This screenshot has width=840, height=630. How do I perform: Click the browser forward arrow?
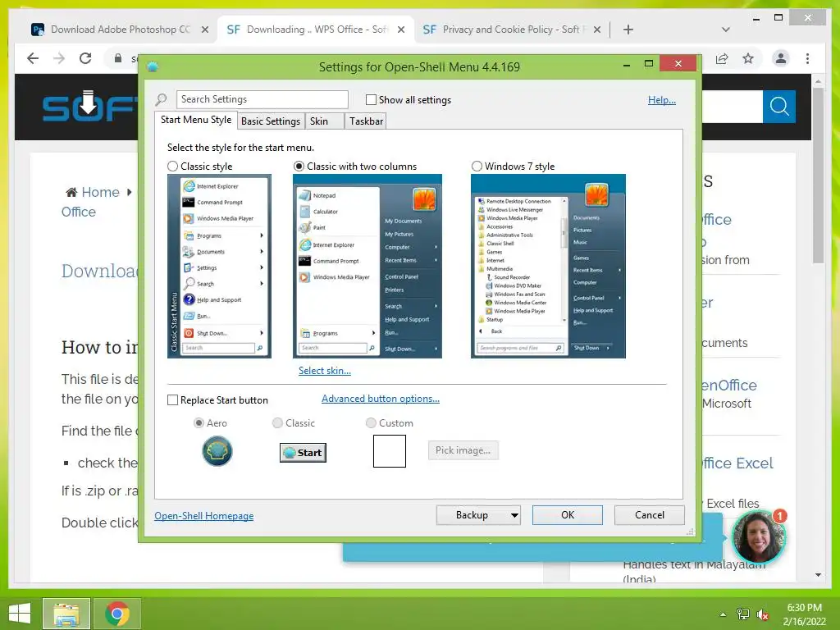[x=59, y=58]
